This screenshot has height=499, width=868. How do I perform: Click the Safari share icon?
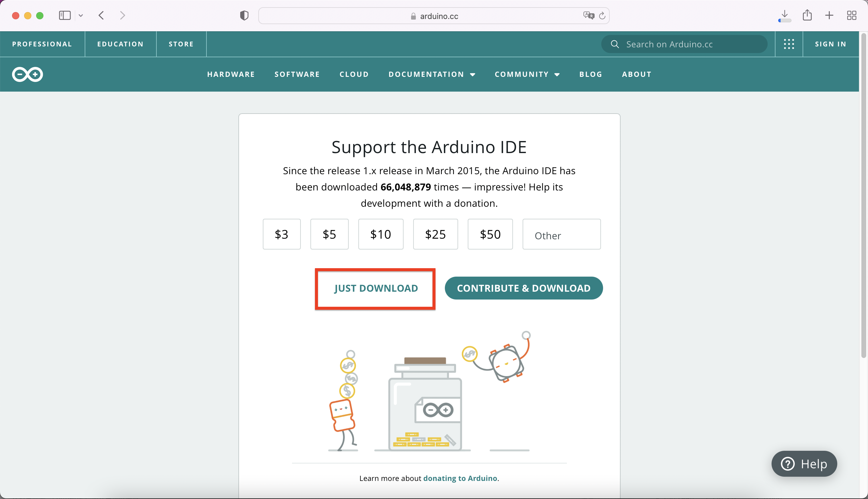[x=807, y=15]
